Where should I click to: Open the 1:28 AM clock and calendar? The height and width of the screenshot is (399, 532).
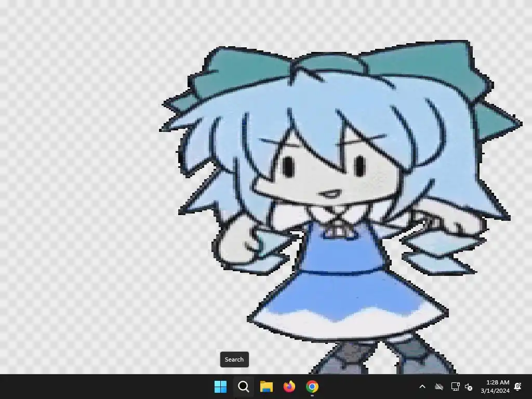pos(495,387)
